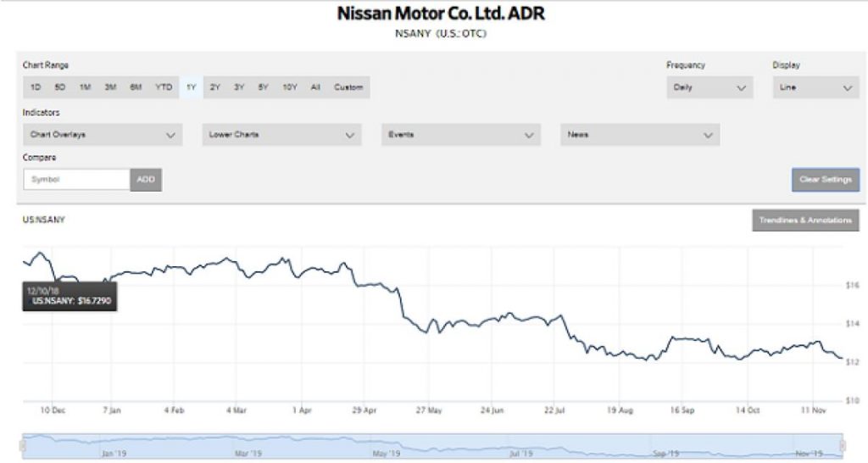Choose the Custom chart range
The image size is (868, 463).
(348, 87)
